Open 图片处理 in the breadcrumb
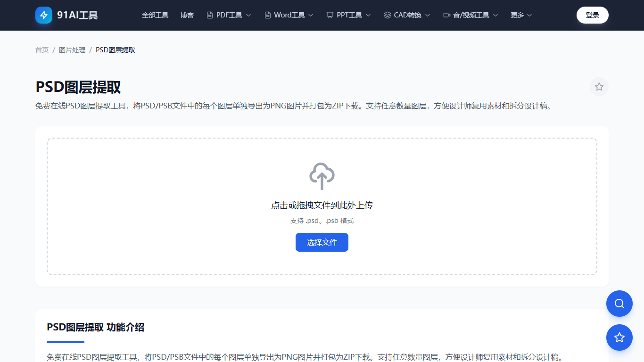This screenshot has width=644, height=362. (x=72, y=50)
